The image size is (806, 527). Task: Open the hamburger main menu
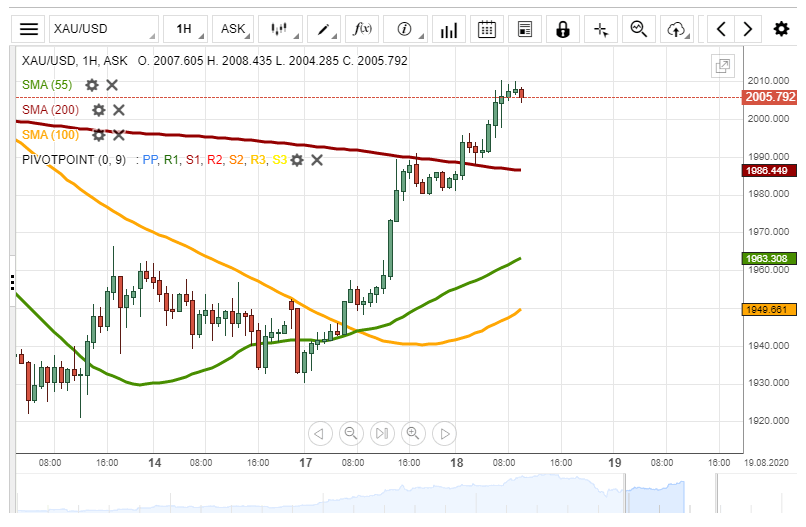[x=29, y=29]
